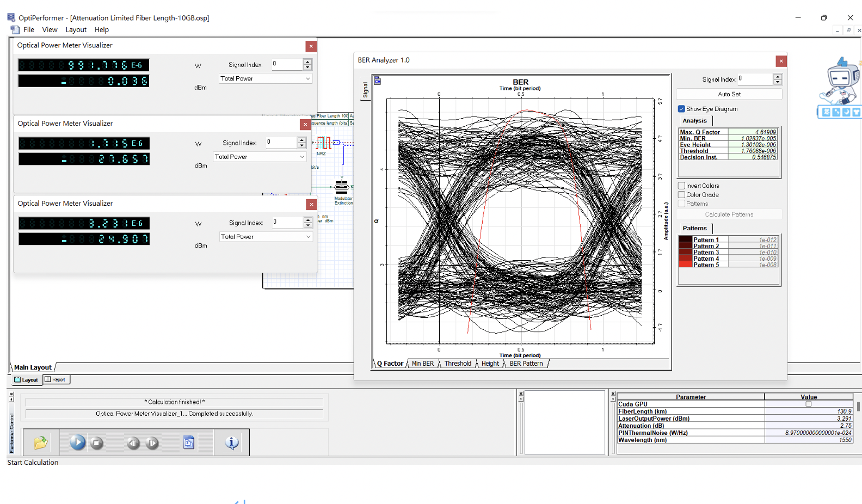Click the Signal Index field in BER Analyzer
The width and height of the screenshot is (862, 504).
pyautogui.click(x=755, y=79)
